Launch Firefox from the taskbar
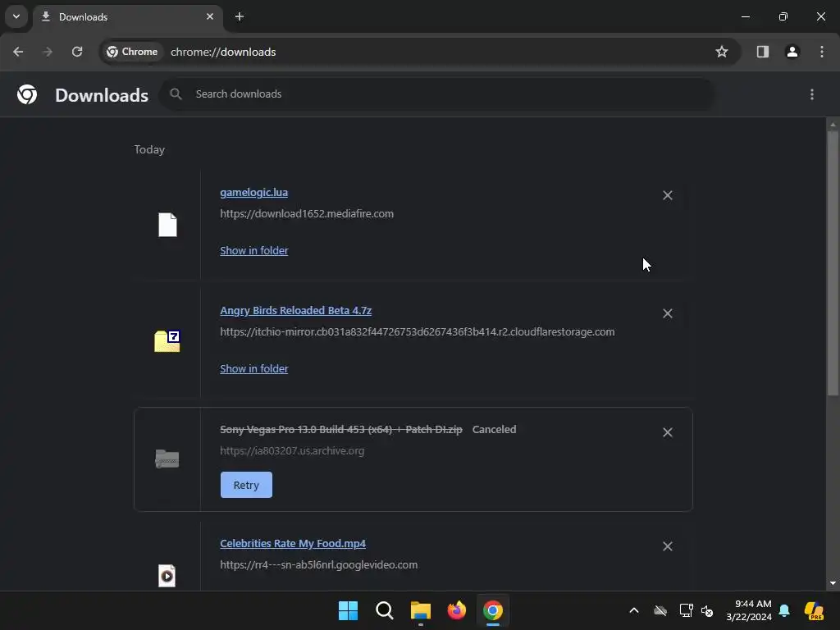The height and width of the screenshot is (630, 840). pyautogui.click(x=456, y=610)
